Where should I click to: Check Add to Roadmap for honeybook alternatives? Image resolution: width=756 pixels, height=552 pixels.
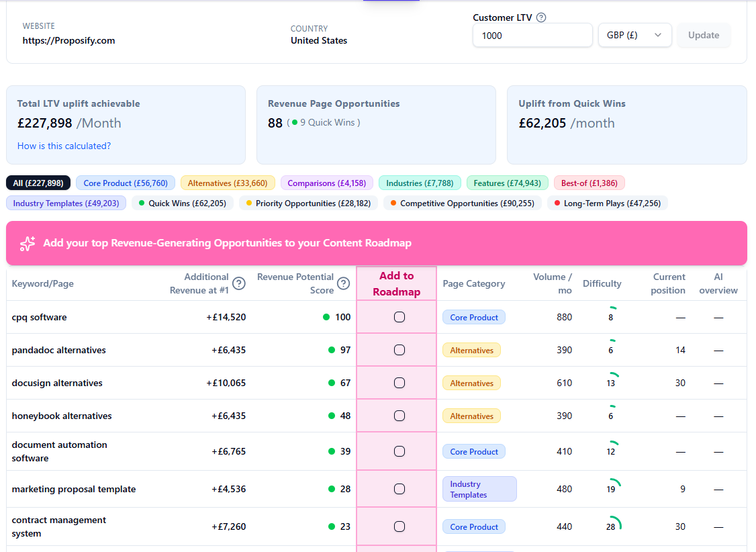pyautogui.click(x=399, y=416)
